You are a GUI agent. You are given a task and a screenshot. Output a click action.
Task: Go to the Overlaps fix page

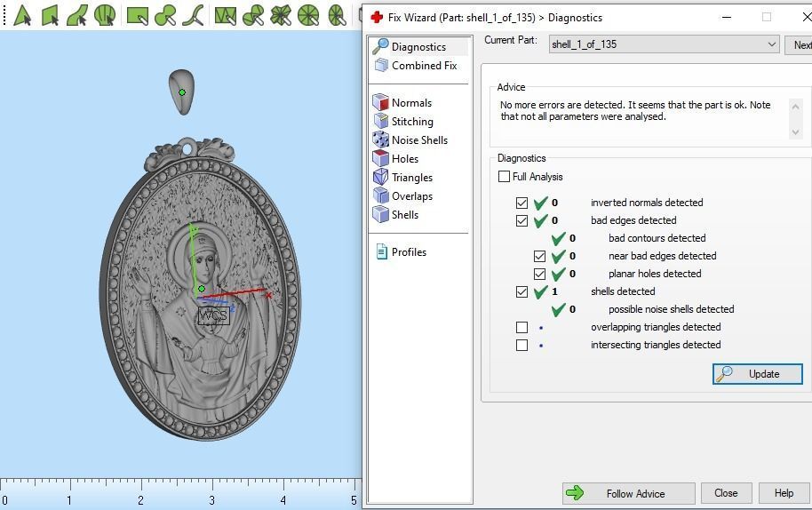[x=411, y=195]
